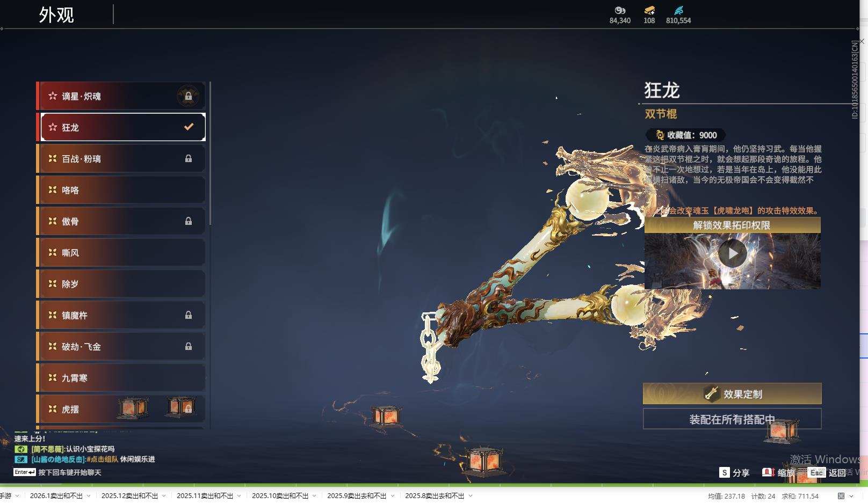Toggle the lock on 镇魔杵
Viewport: 868px width, 504px height.
click(x=189, y=315)
